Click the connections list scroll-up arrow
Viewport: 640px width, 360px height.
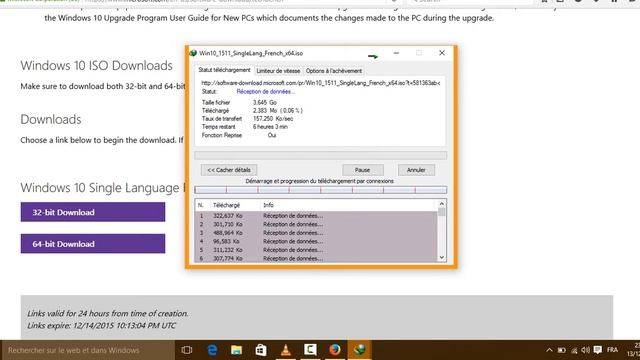[x=442, y=204]
